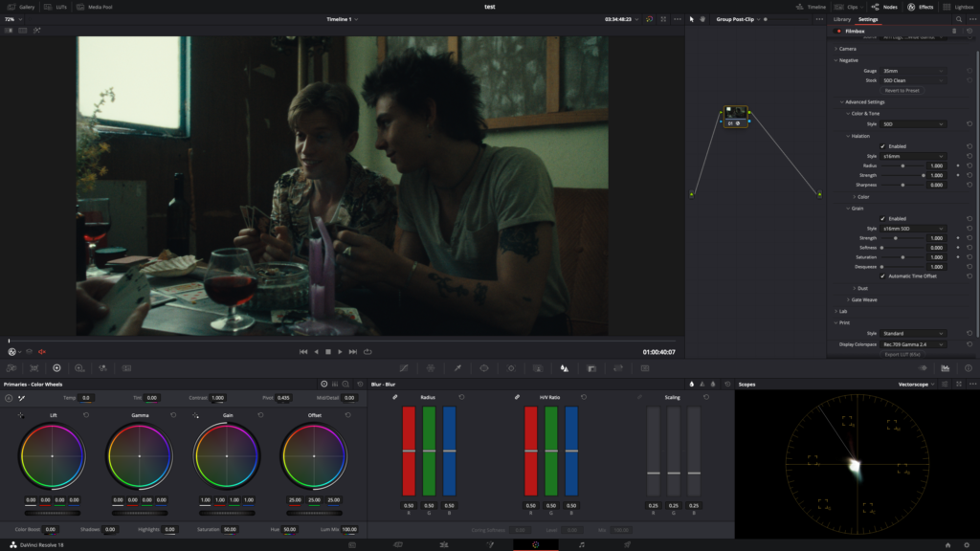
Task: Select node 01 in the node graph
Action: pos(735,116)
